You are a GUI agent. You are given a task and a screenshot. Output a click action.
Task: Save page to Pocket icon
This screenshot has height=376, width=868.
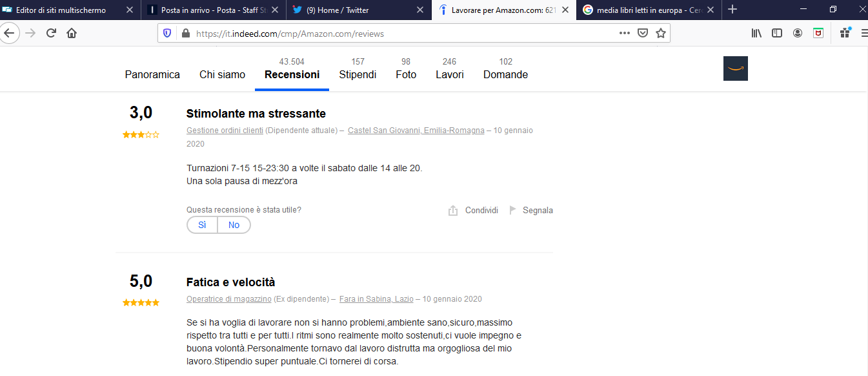643,33
